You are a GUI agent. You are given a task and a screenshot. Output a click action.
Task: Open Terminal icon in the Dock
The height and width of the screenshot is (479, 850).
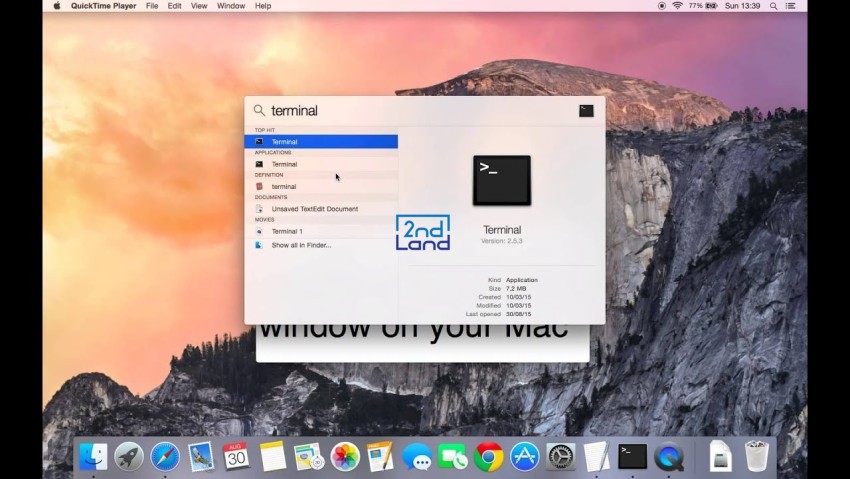[x=633, y=456]
